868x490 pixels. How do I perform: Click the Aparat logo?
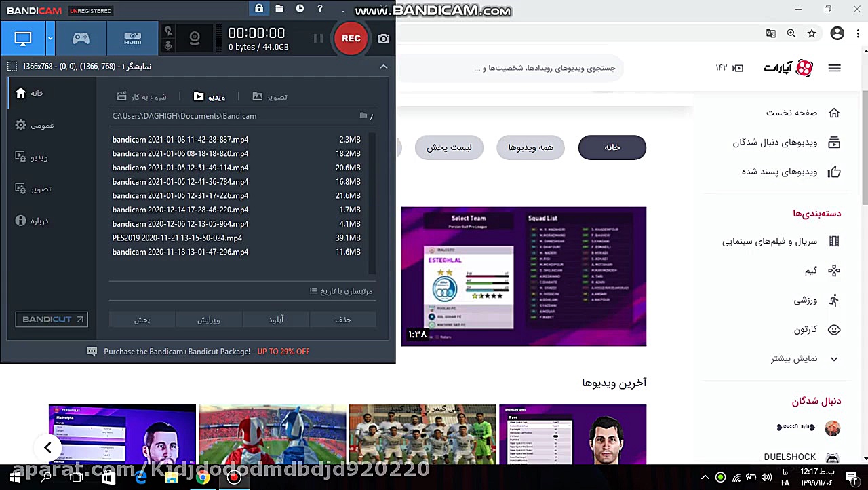[x=788, y=68]
